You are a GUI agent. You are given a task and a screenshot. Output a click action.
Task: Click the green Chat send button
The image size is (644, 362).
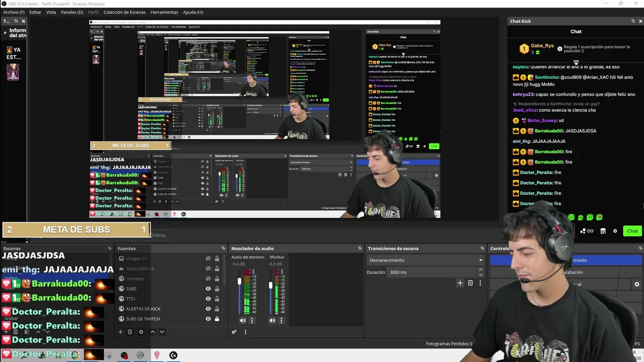point(632,231)
